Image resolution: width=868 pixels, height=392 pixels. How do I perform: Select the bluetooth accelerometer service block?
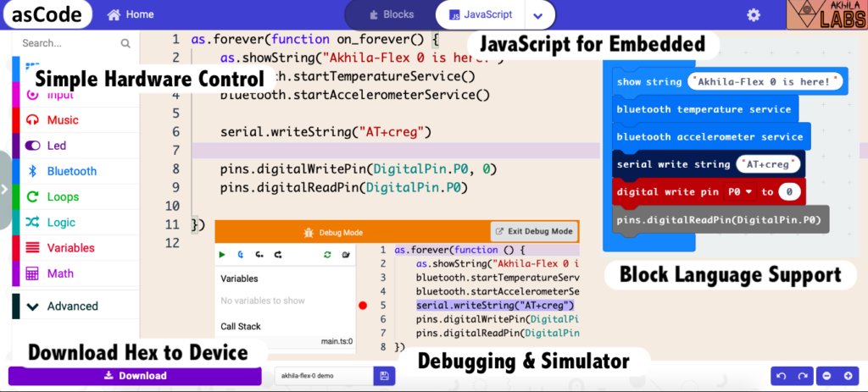coord(709,137)
